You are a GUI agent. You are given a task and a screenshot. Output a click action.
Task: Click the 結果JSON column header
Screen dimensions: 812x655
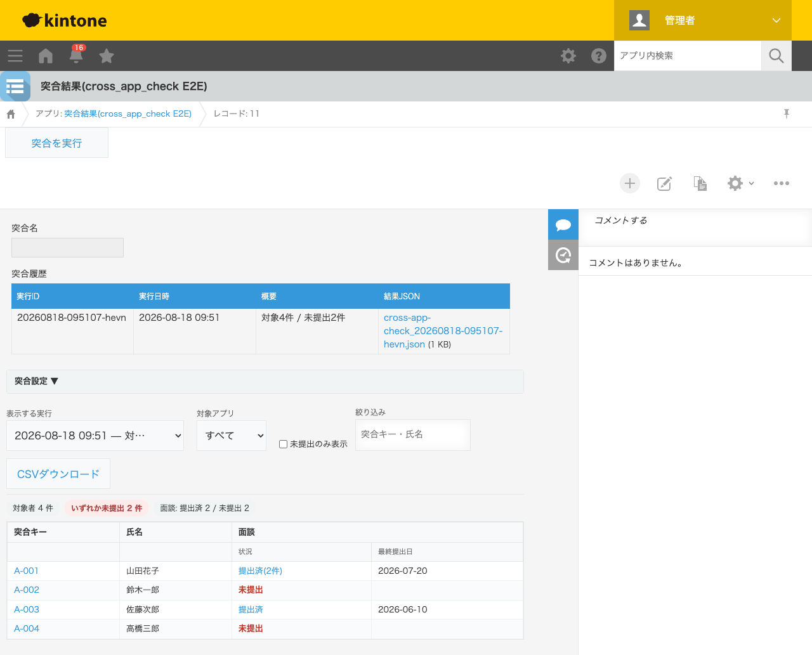click(444, 296)
